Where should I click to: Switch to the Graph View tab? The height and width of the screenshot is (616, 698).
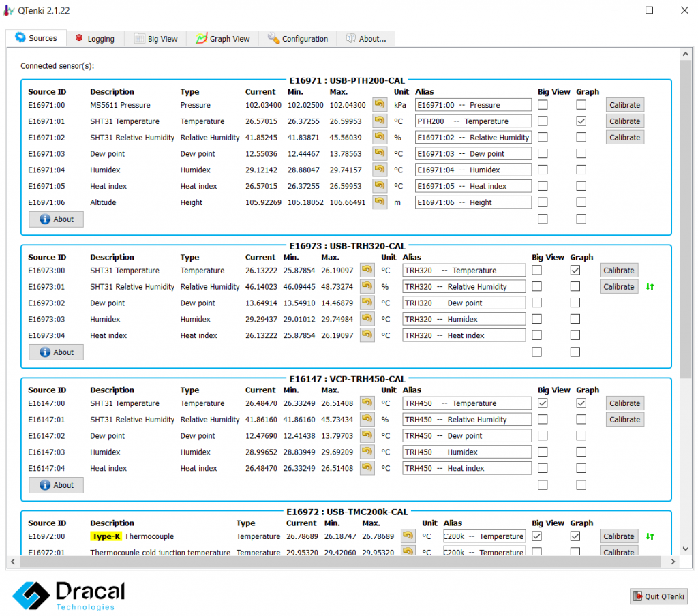coord(223,39)
